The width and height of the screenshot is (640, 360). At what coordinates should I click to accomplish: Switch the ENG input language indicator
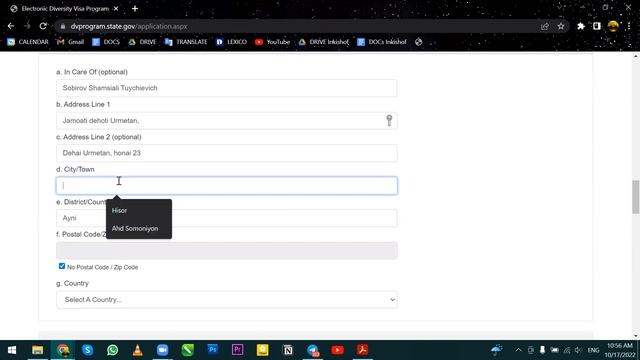click(x=593, y=350)
